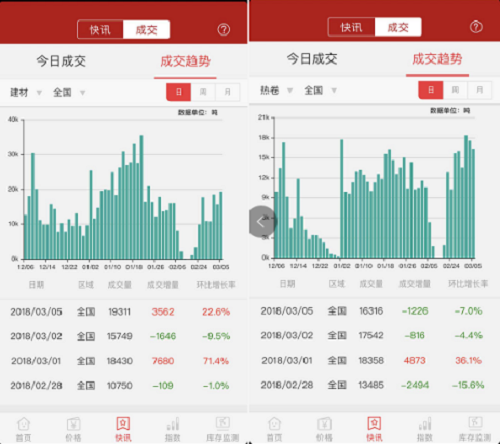Switch to 成交趋势 tab on right screen
This screenshot has height=444, width=500.
(437, 59)
